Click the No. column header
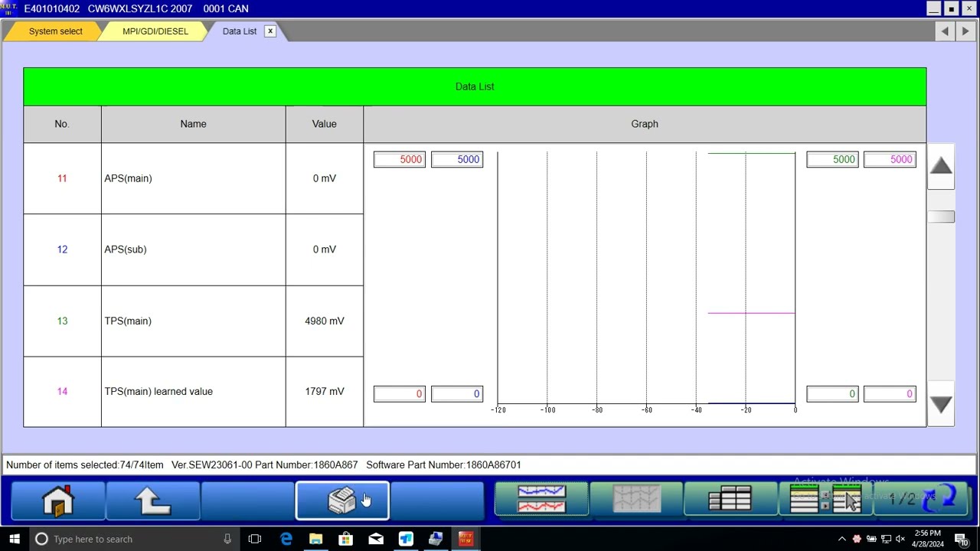The height and width of the screenshot is (551, 980). (x=62, y=124)
